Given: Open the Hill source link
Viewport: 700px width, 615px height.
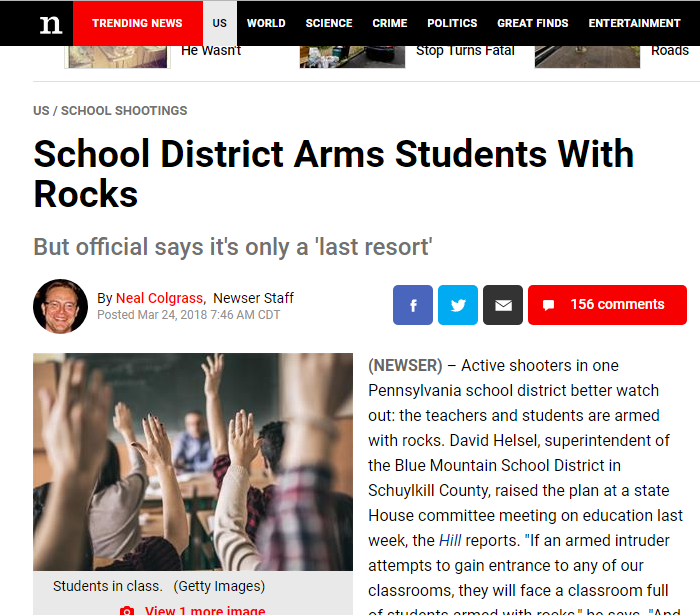Looking at the screenshot, I should (450, 540).
